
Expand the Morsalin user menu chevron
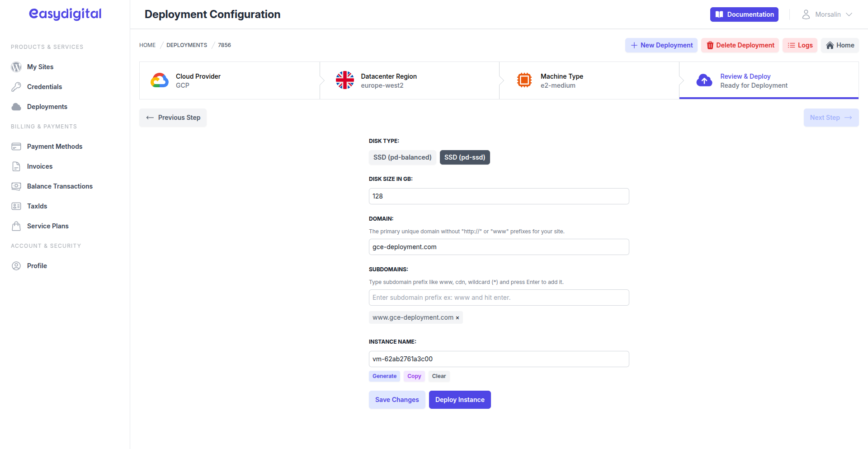[849, 14]
